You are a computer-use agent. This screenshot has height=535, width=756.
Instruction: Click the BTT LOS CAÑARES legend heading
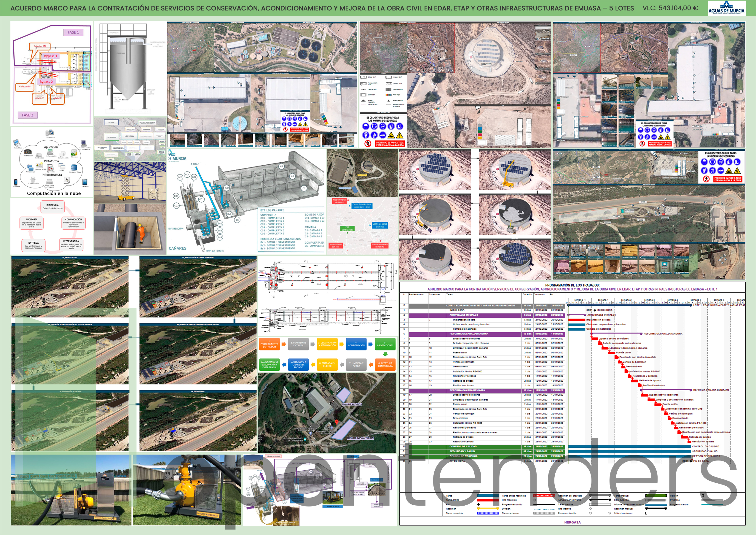click(x=272, y=210)
